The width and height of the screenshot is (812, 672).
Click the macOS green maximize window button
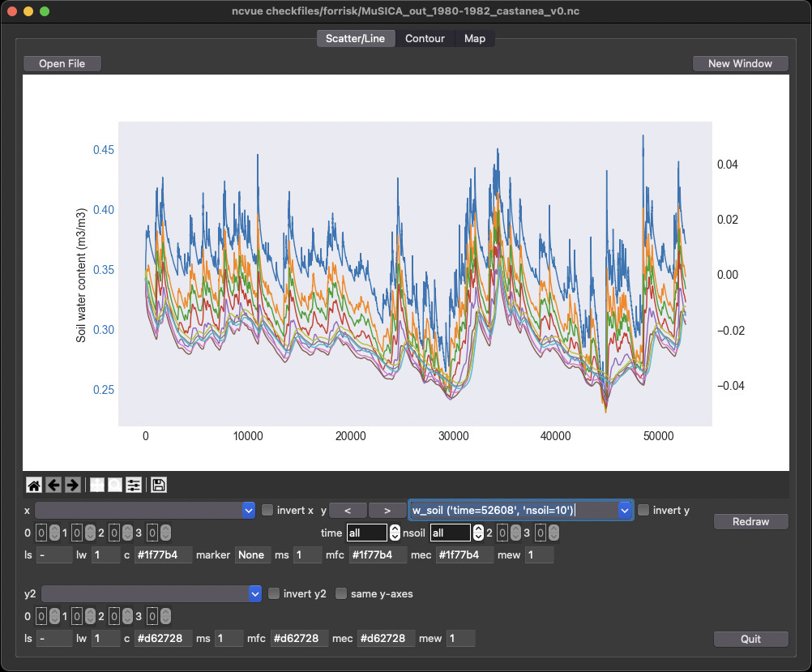pos(45,11)
